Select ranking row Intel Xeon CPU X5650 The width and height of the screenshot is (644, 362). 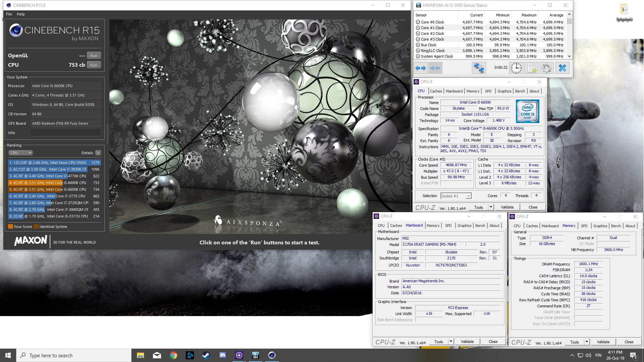point(54,163)
